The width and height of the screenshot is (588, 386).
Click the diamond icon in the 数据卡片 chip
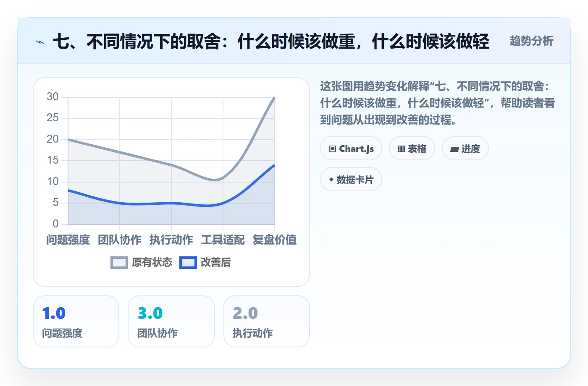(x=331, y=180)
